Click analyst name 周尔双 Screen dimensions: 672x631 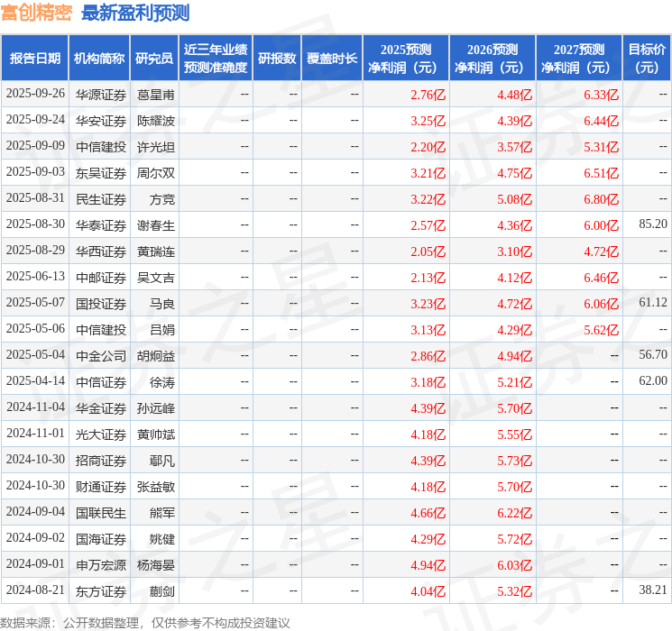155,173
